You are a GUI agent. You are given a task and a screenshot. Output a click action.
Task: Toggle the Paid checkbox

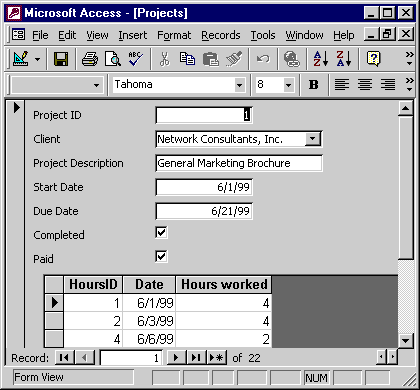(x=161, y=256)
